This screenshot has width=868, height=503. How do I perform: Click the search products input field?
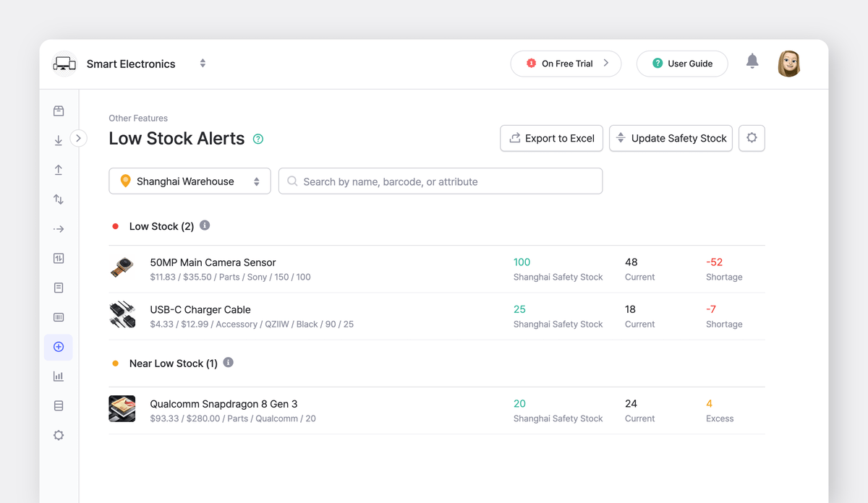coord(441,181)
